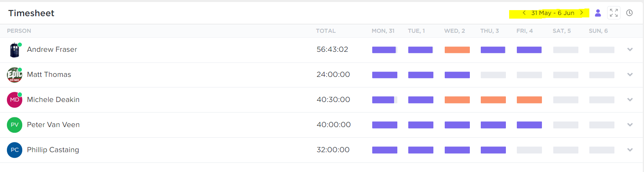This screenshot has width=644, height=172.
Task: Open fullscreen expand view icon
Action: pyautogui.click(x=614, y=13)
